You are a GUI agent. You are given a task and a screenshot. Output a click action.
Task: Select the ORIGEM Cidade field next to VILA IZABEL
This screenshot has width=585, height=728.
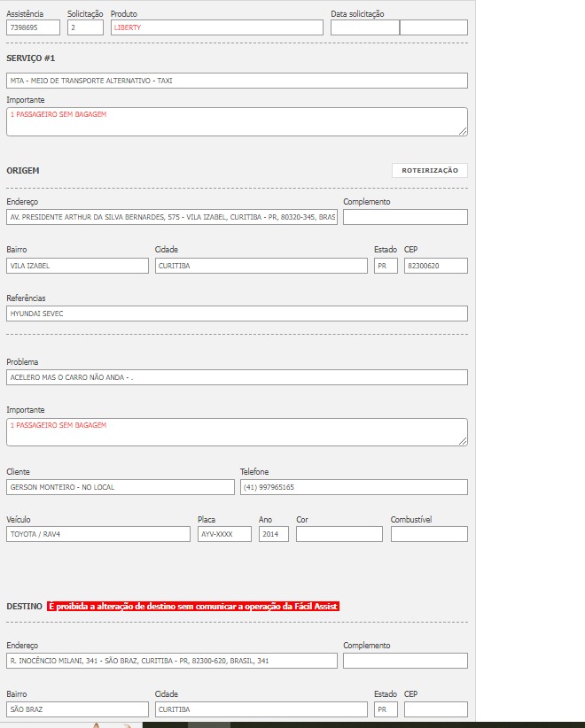(x=261, y=266)
